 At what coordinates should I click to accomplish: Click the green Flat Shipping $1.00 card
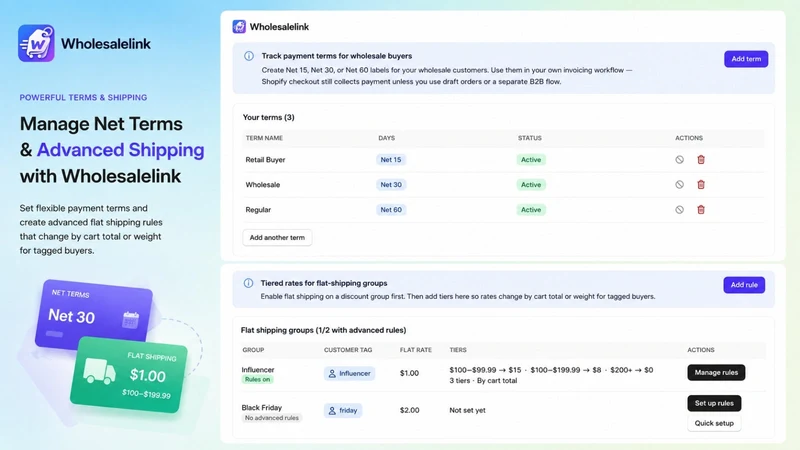click(129, 375)
